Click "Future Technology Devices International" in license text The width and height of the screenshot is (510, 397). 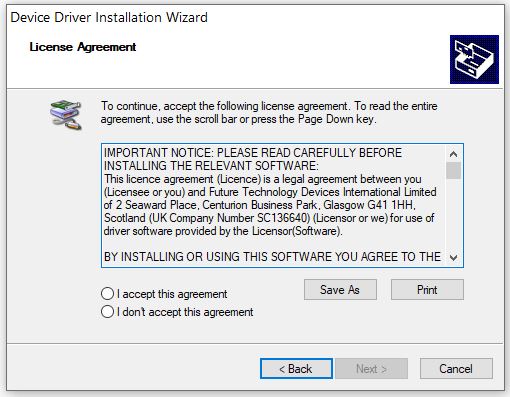point(306,192)
